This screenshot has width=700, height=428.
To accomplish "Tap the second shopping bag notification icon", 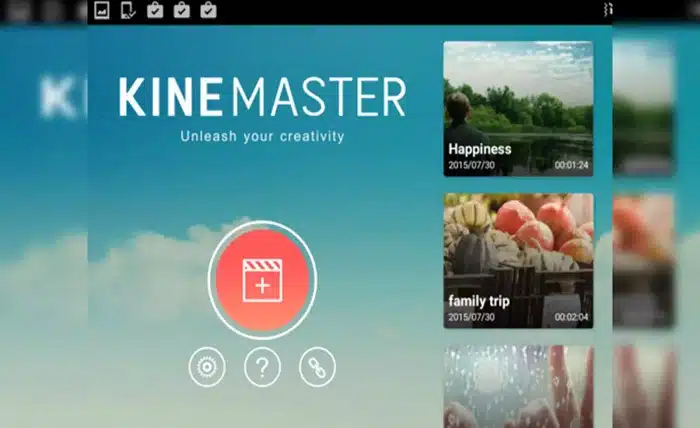I will click(182, 10).
